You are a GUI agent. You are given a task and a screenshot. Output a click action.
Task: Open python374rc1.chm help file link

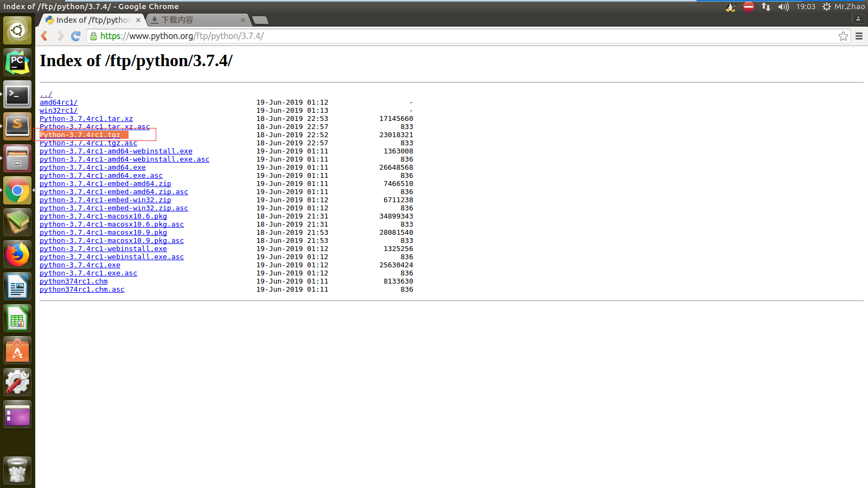74,281
